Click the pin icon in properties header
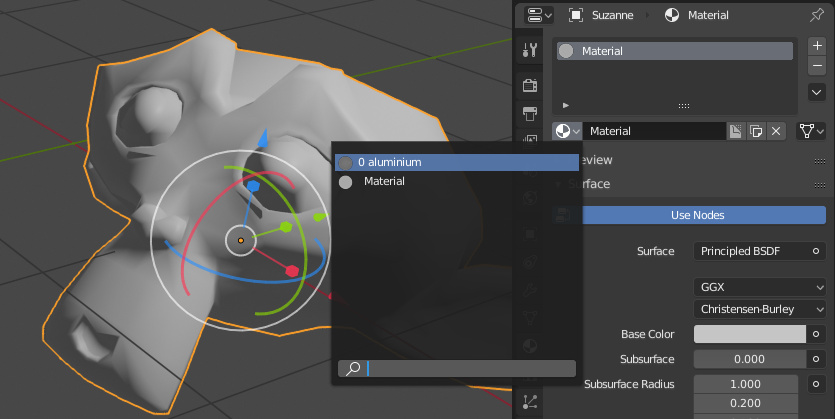The width and height of the screenshot is (835, 419). tap(816, 15)
